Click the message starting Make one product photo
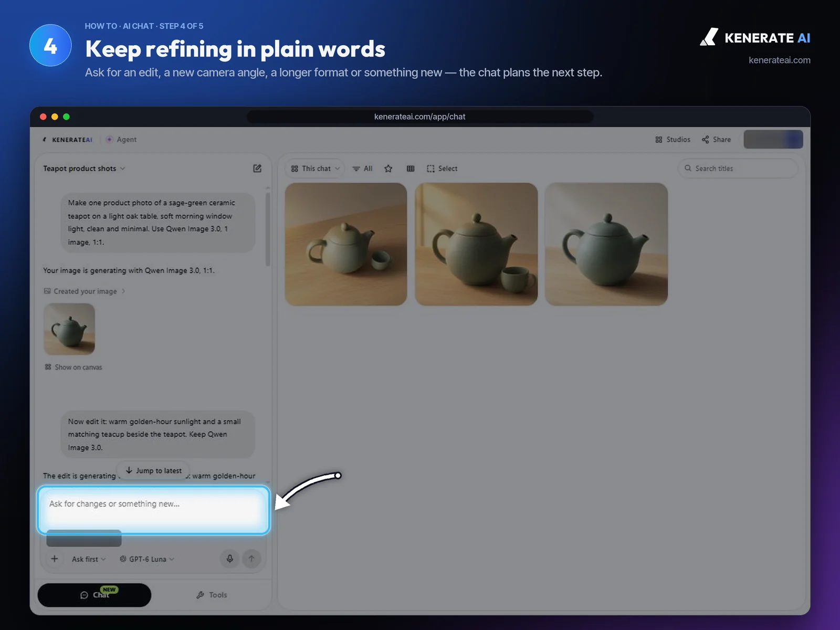Screen dimensions: 840x630 pyautogui.click(x=158, y=223)
